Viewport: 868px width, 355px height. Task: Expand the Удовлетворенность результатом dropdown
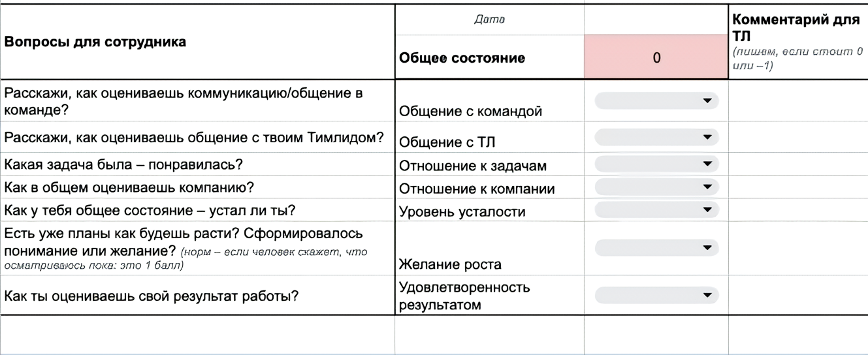click(x=656, y=295)
